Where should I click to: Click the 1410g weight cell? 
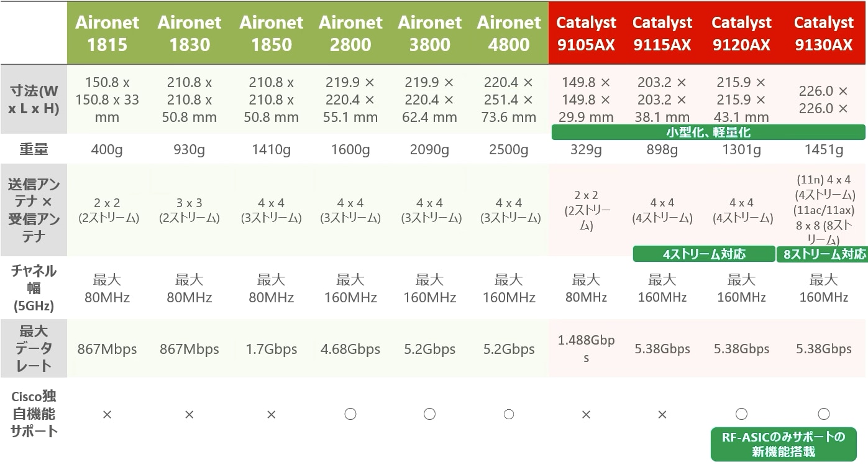click(x=272, y=150)
